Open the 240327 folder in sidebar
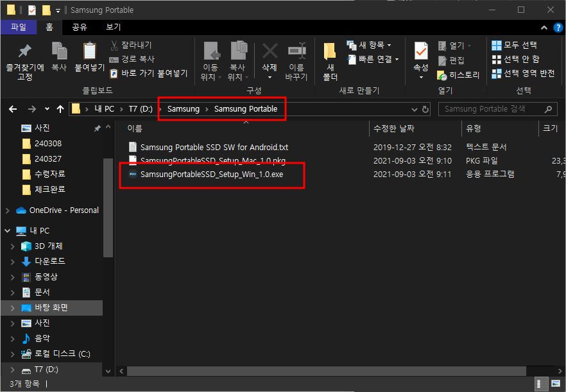The image size is (566, 392). [48, 159]
